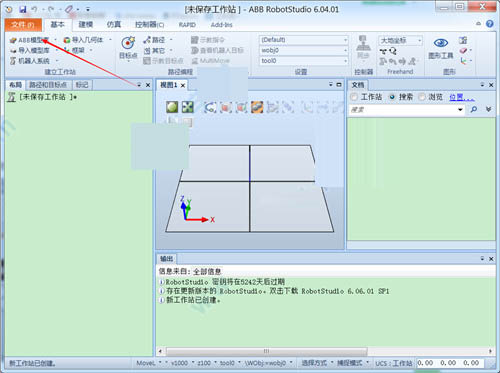The width and height of the screenshot is (500, 373).
Task: Click the output panel horizontal scrollbar
Action: click(x=266, y=351)
